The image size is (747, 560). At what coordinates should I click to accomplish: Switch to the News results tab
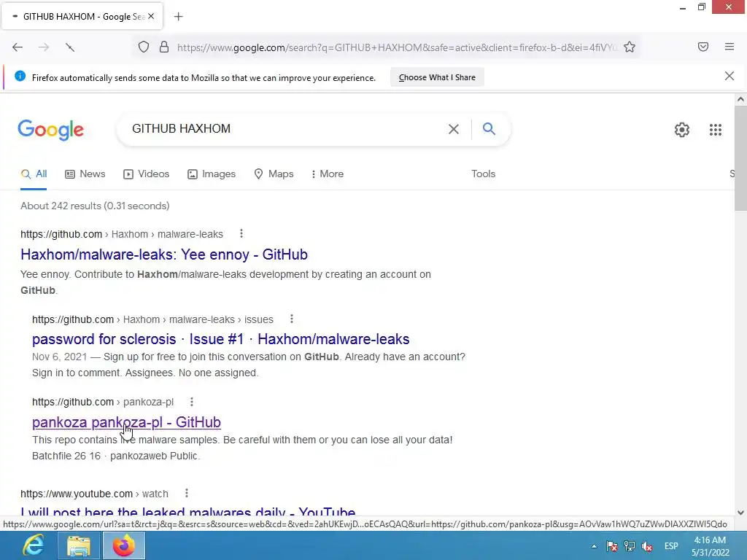pos(85,174)
